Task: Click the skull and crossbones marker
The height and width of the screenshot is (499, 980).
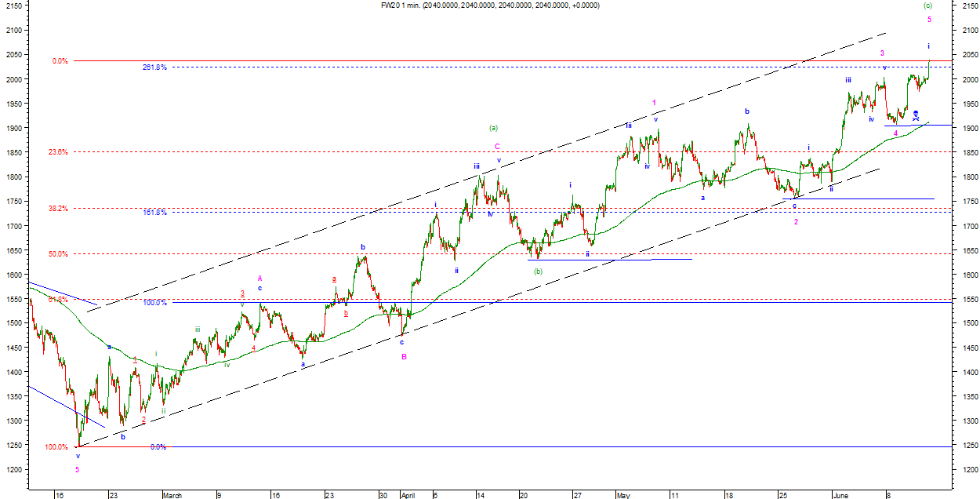Action: click(x=916, y=115)
